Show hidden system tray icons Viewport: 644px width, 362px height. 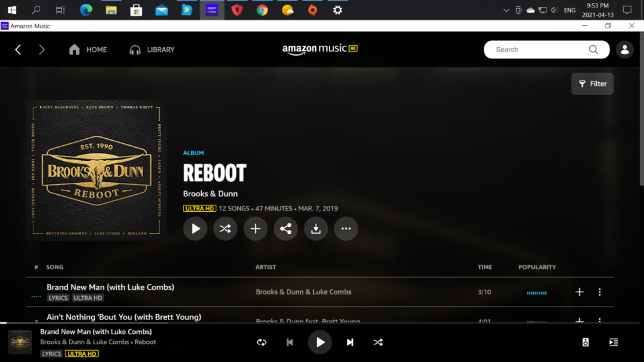506,10
